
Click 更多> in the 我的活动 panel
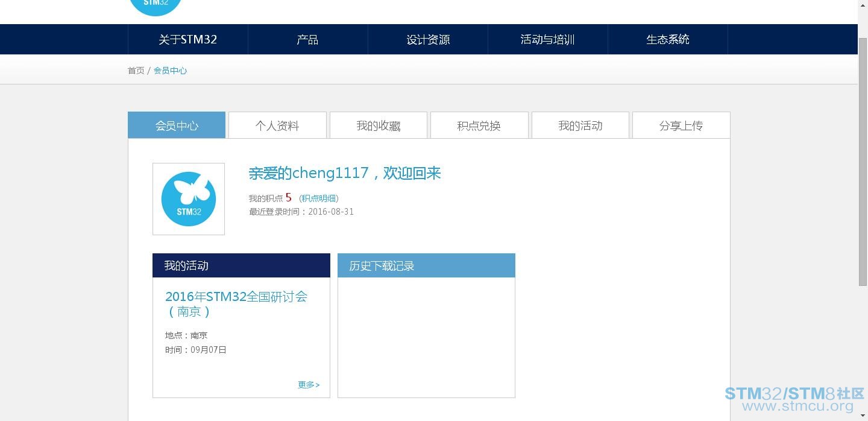pos(309,385)
